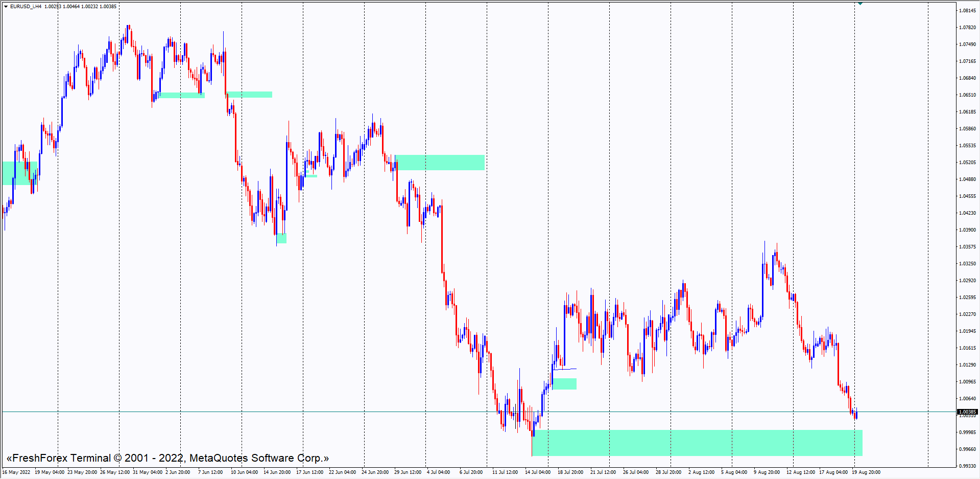Image resolution: width=980 pixels, height=479 pixels.
Task: Click the "19 Aug 20:00" time axis label
Action: [866, 472]
